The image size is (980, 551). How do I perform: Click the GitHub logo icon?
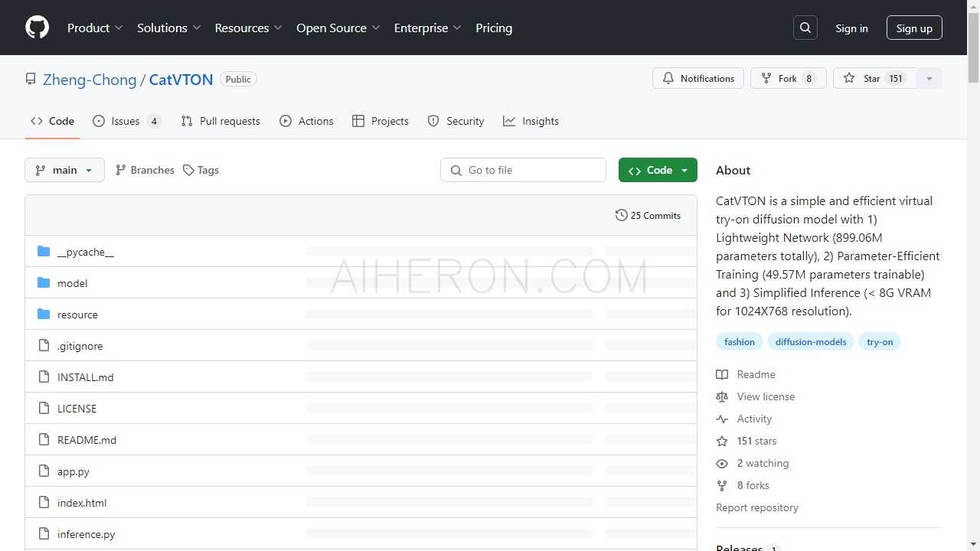37,28
